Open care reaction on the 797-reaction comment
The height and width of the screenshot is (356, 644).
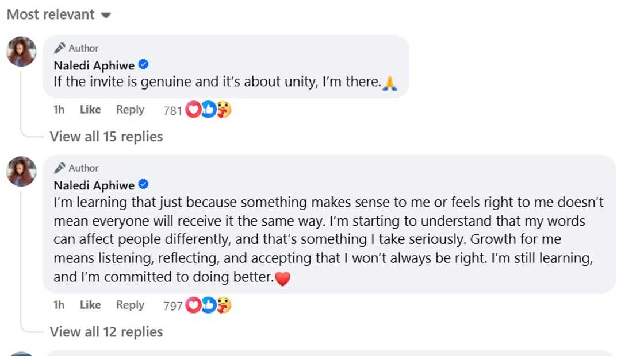pyautogui.click(x=224, y=305)
